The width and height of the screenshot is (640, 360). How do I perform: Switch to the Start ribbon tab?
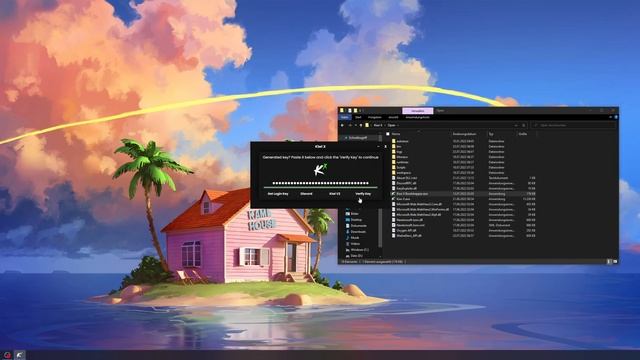[x=358, y=117]
